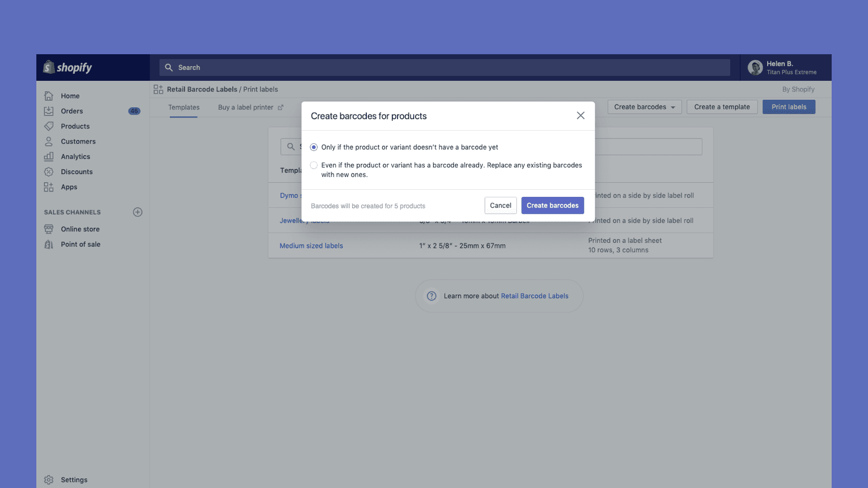Open Analytics using the bar chart icon
868x488 pixels.
coord(49,157)
